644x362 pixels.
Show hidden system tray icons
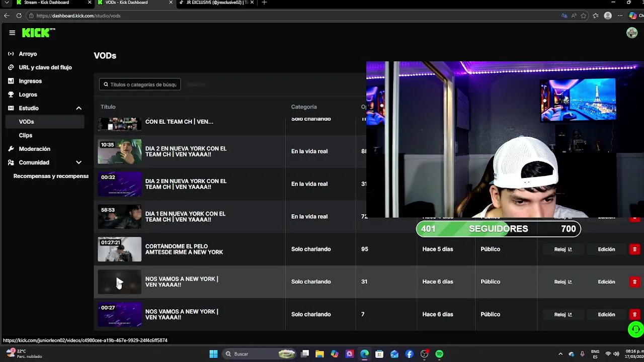coord(560,354)
